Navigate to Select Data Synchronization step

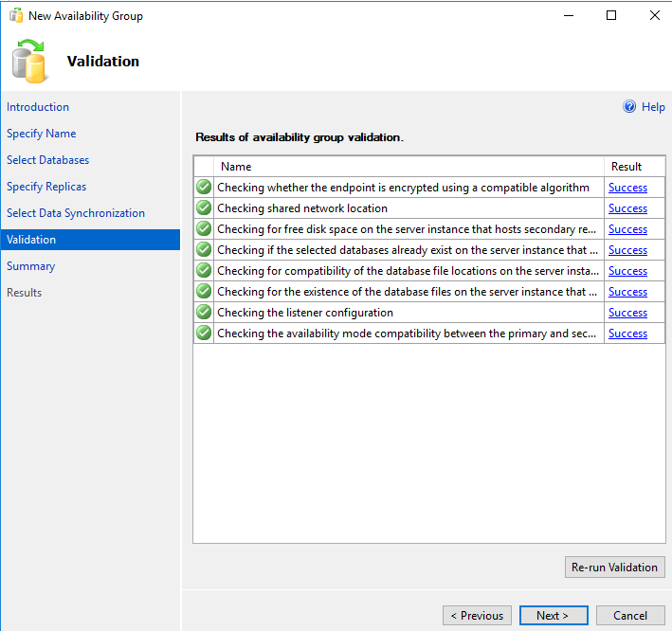tap(76, 213)
